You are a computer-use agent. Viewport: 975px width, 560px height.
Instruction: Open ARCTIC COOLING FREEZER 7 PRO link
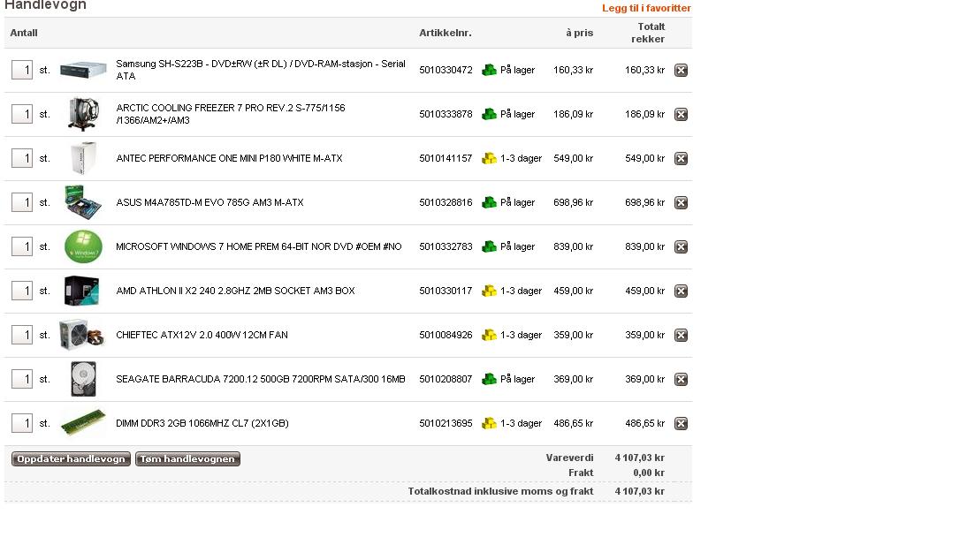pyautogui.click(x=231, y=114)
